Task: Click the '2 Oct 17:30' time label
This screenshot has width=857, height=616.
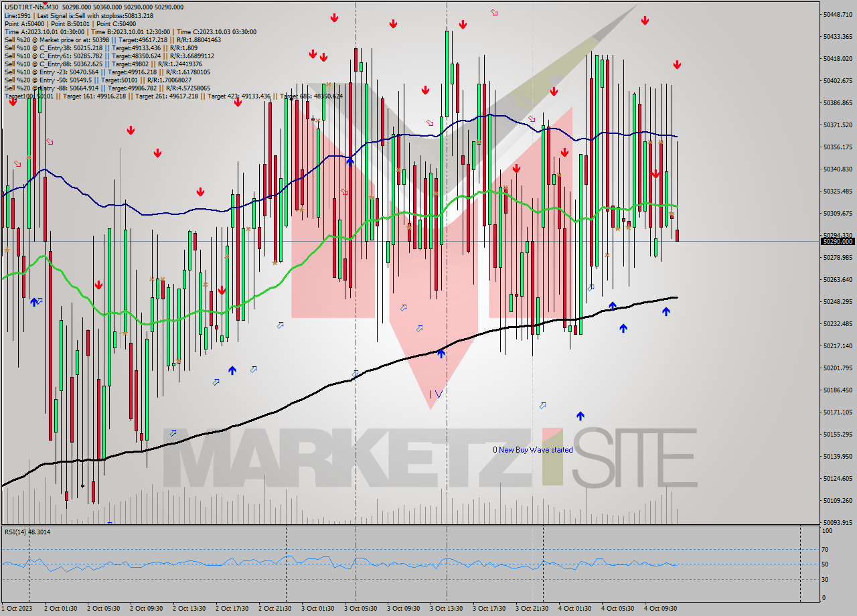Action: point(232,609)
